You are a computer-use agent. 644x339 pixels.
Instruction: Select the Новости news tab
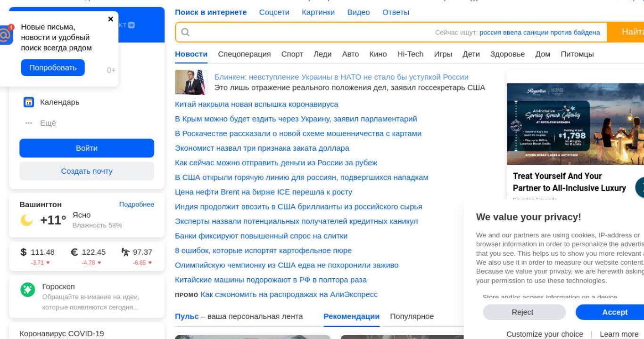point(191,54)
